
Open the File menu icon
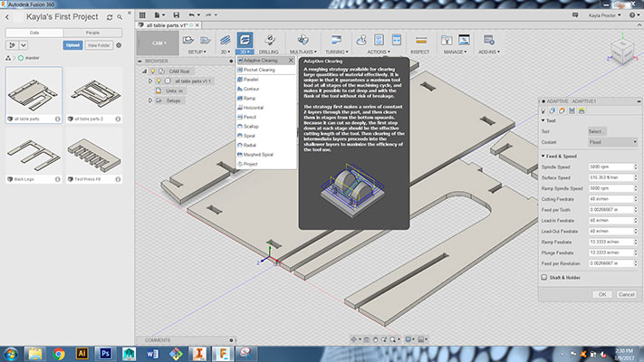[x=158, y=15]
